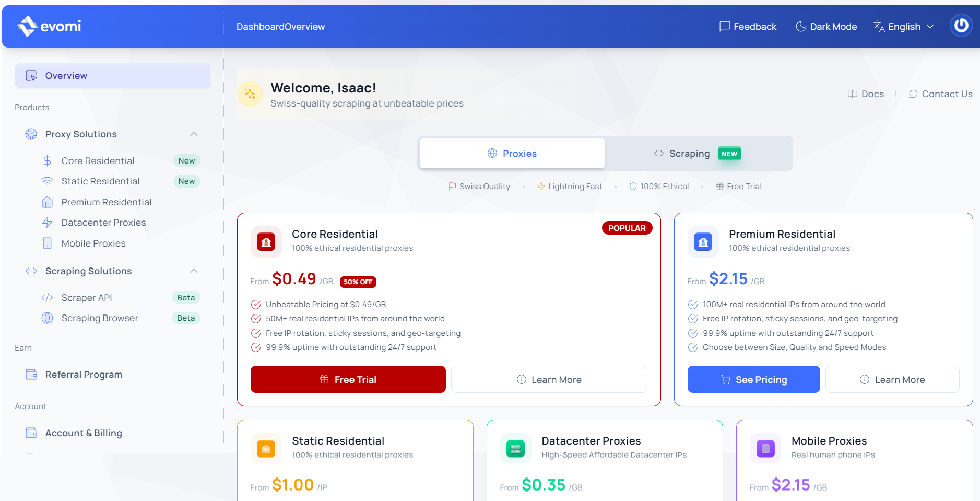Click the Core Residential card title
Screen dimensions: 980x501
click(335, 234)
